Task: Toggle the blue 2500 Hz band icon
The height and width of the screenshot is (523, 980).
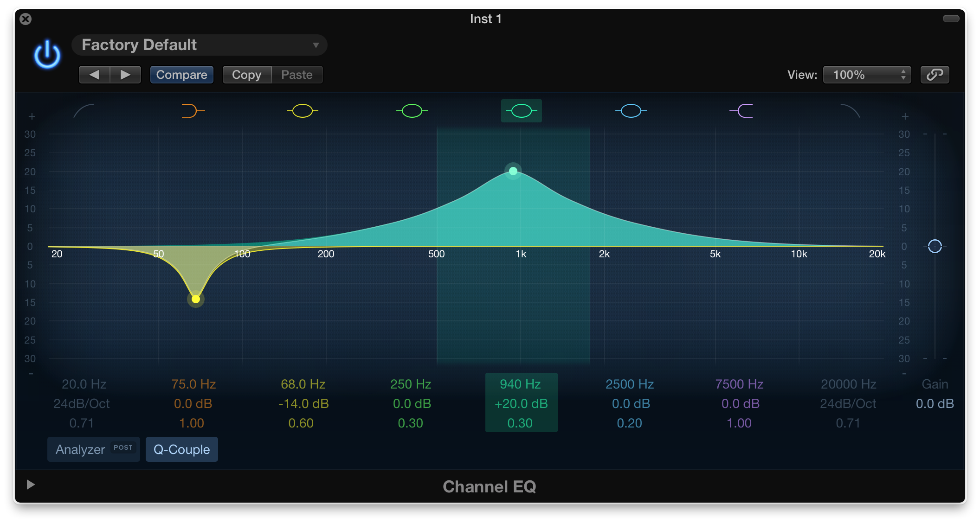Action: 631,111
